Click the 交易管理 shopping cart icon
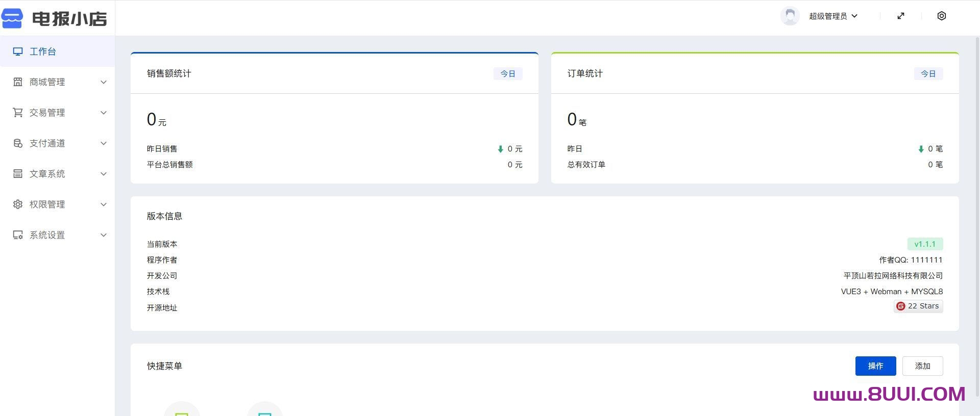 (x=18, y=113)
